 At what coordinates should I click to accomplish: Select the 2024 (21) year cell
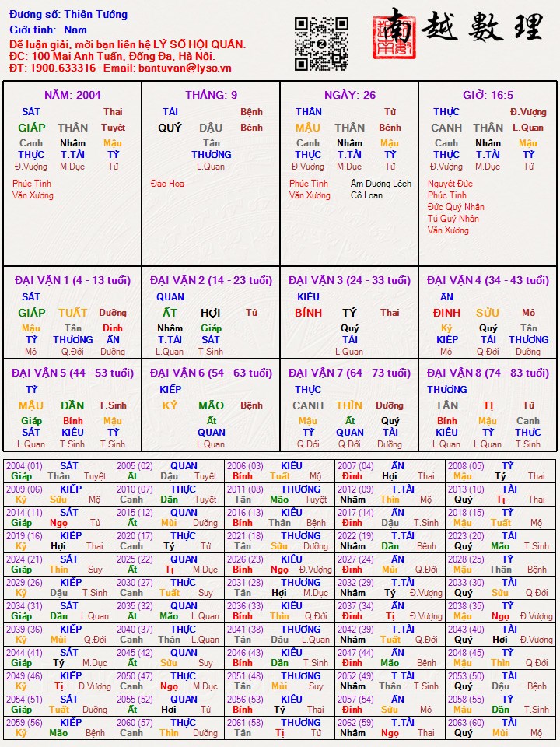click(25, 559)
